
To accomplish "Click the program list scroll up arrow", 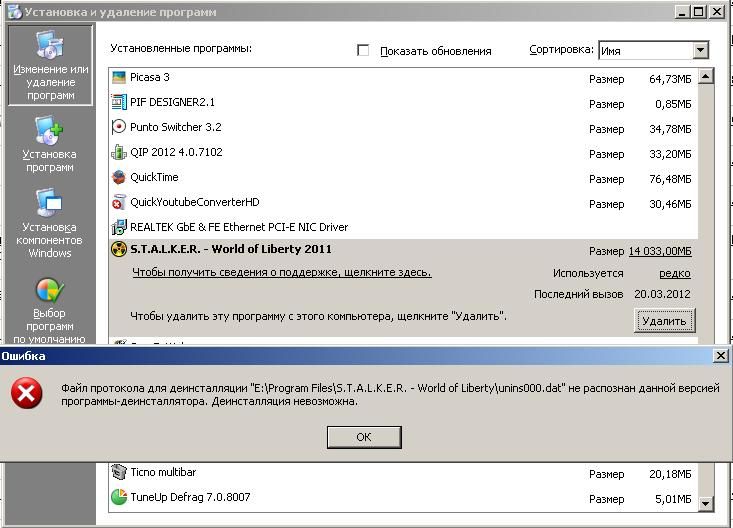I will tap(706, 76).
